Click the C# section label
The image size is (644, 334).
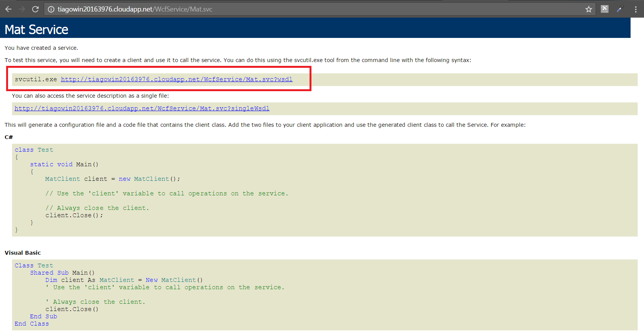tap(8, 137)
